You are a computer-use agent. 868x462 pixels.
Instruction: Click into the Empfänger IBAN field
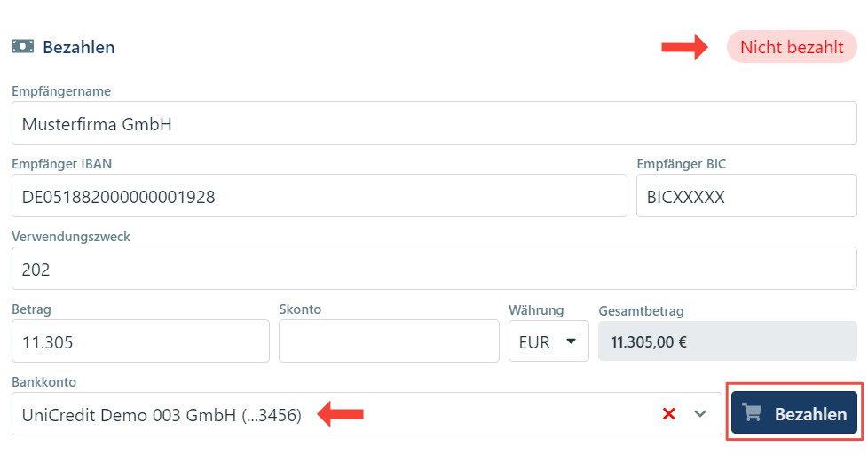point(319,196)
